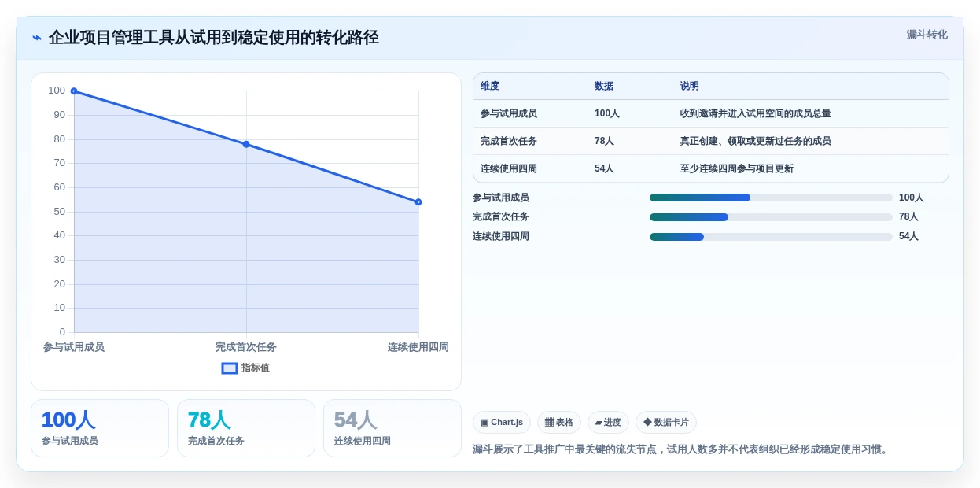Select the chart data point for 连续使用四周
This screenshot has width=980, height=488.
[418, 202]
